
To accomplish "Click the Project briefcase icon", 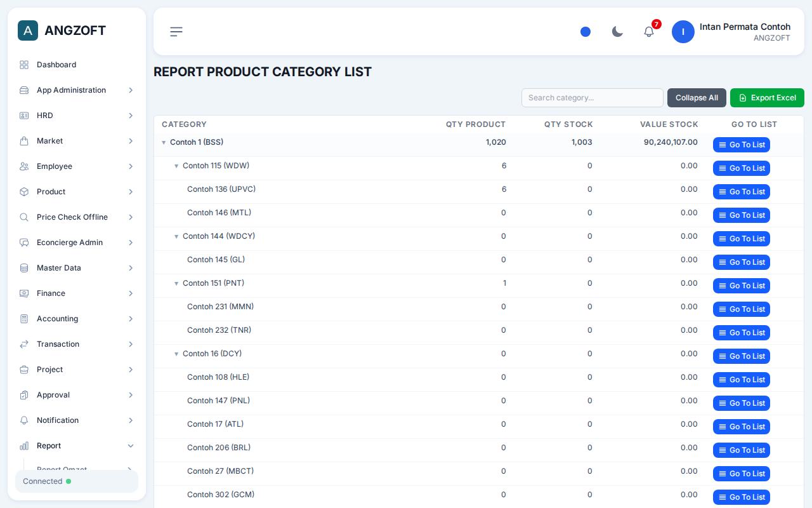I will click(24, 370).
